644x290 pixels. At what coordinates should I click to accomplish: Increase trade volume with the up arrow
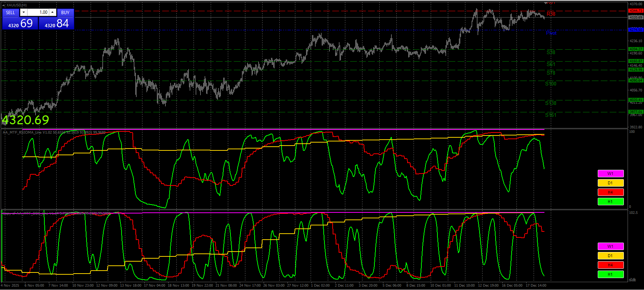click(x=53, y=13)
